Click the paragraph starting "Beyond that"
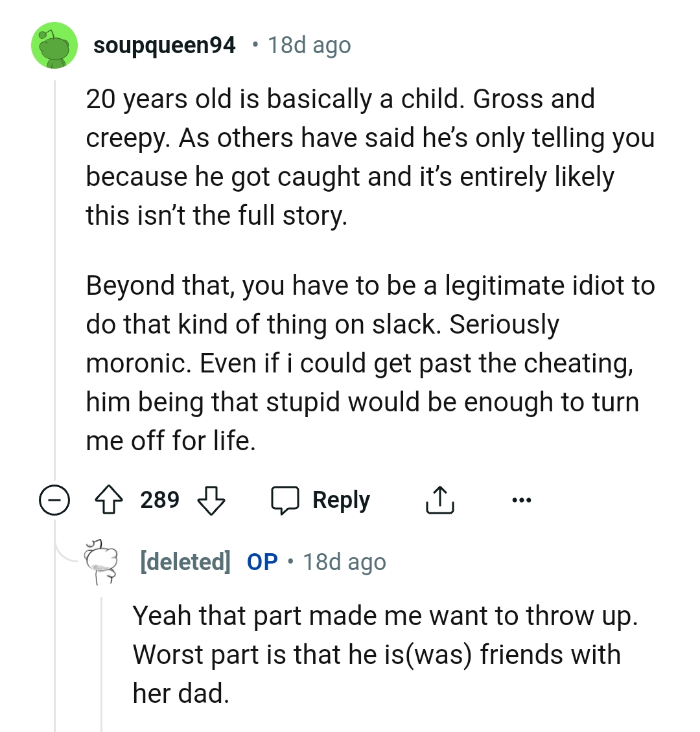The image size is (700, 732). [369, 363]
